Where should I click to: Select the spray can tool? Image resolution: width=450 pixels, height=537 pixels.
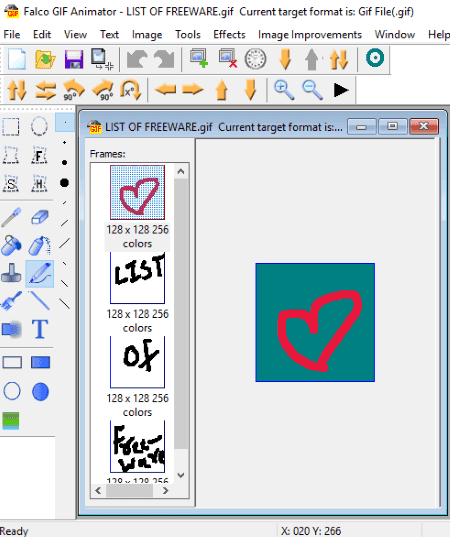40,245
